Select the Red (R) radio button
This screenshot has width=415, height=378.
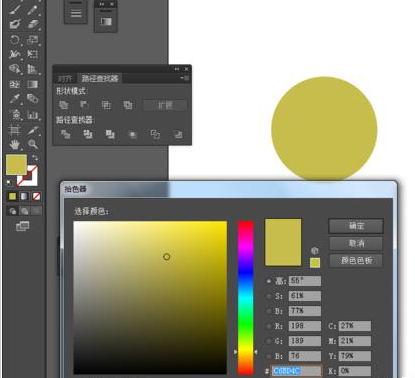coord(268,326)
